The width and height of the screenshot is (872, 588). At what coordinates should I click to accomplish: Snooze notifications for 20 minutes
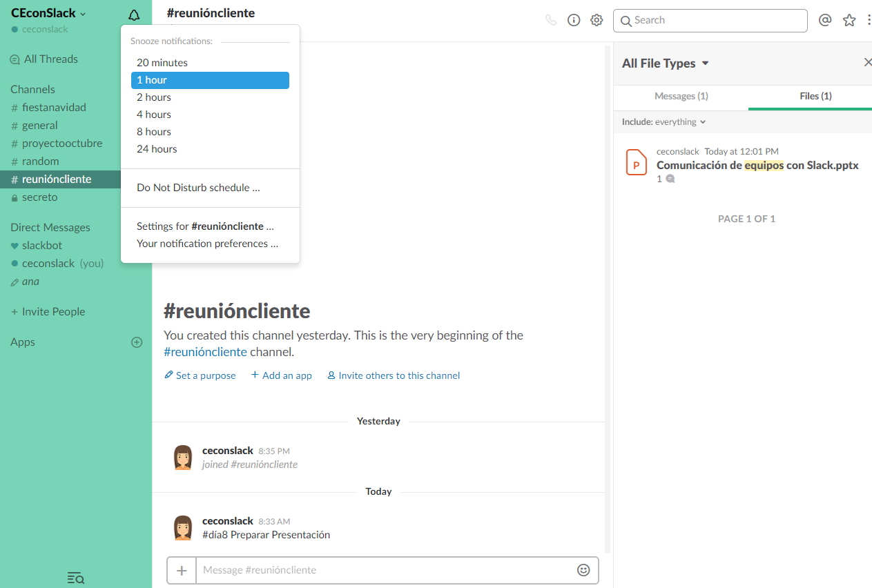[210, 63]
